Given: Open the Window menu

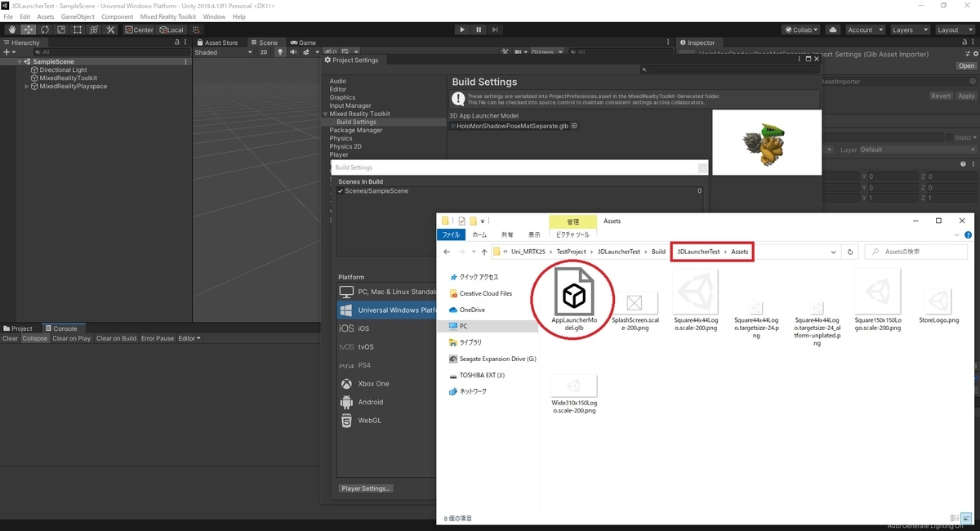Looking at the screenshot, I should (214, 16).
